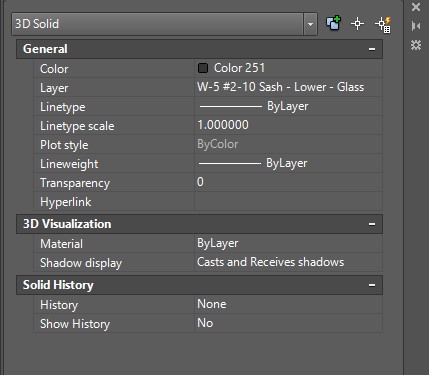Viewport: 429px width, 375px height.
Task: Select the Hyperlink property label
Action: click(65, 202)
